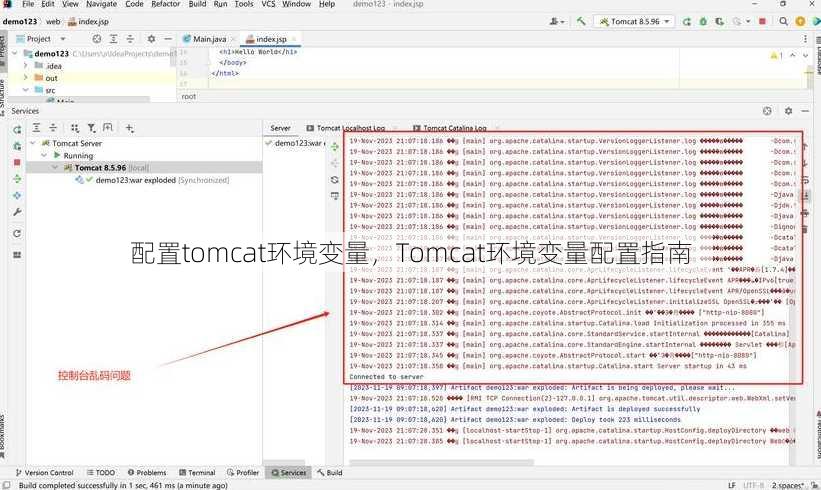Open Version Control tool window
Viewport: 821px width, 490px height.
point(45,472)
